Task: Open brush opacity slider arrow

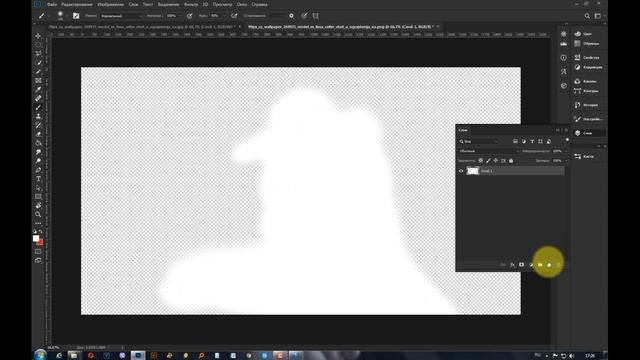Action: [180, 16]
